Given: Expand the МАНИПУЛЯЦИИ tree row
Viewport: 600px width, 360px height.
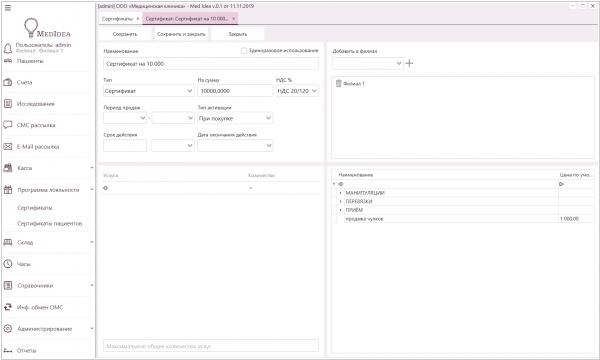Looking at the screenshot, I should pos(341,193).
